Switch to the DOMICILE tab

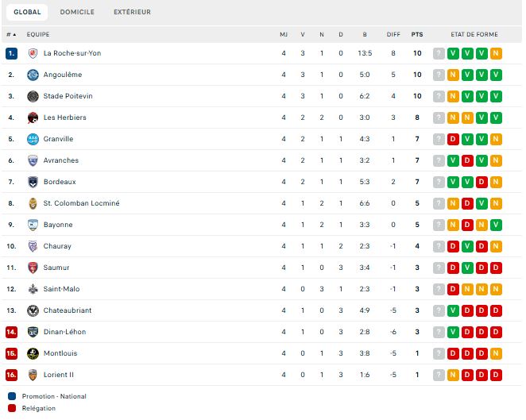(77, 12)
